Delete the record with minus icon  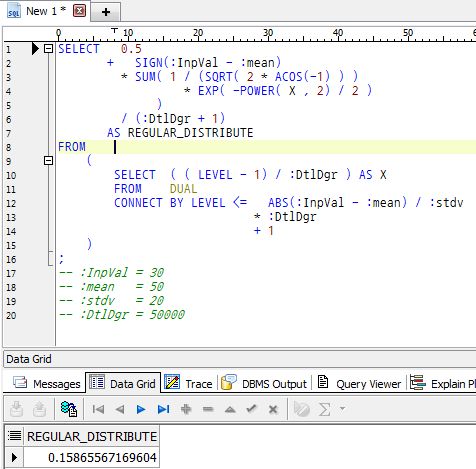[208, 409]
